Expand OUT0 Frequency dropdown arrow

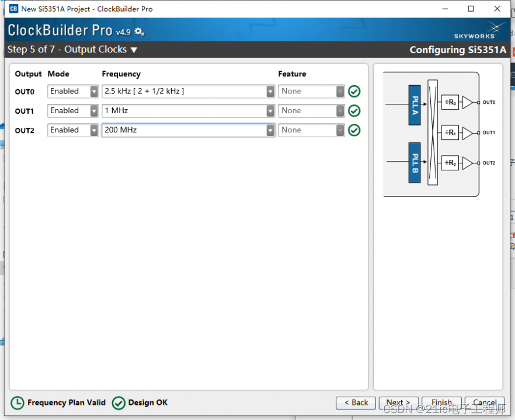pyautogui.click(x=270, y=92)
